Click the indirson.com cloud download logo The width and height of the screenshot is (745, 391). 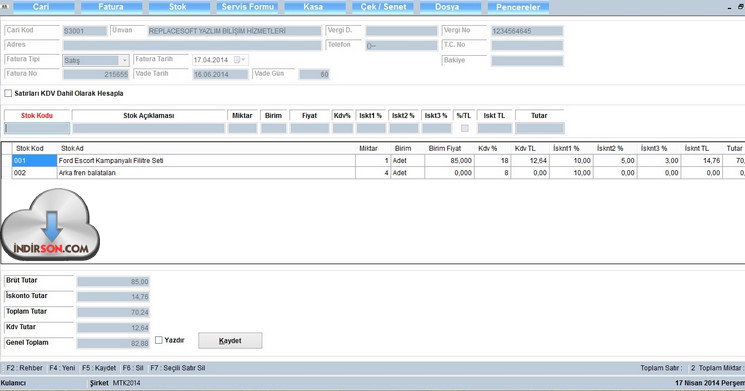(x=50, y=225)
